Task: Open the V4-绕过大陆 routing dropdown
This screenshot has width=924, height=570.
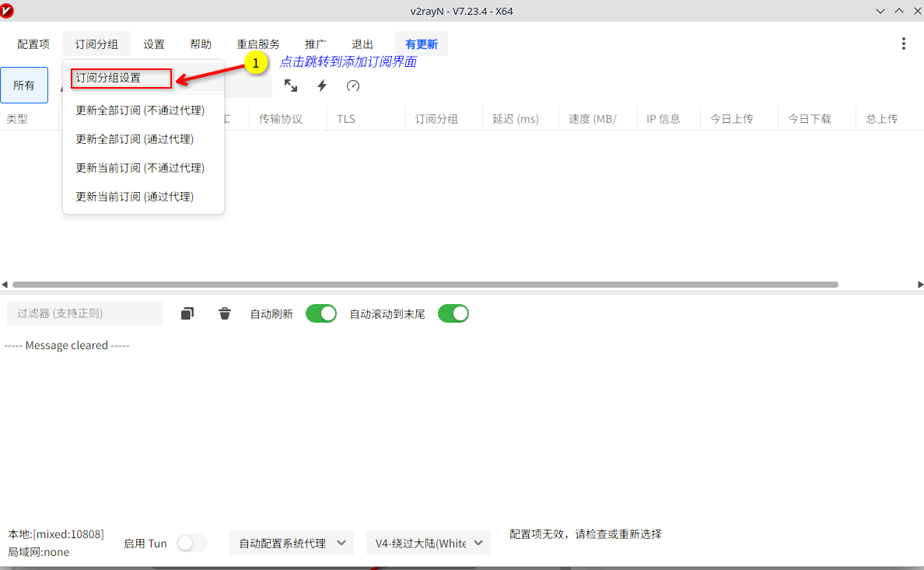Action: [429, 543]
